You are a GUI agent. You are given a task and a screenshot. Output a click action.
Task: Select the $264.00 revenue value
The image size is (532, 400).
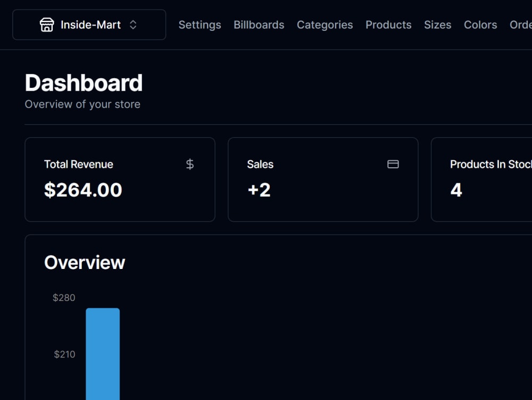pos(83,190)
